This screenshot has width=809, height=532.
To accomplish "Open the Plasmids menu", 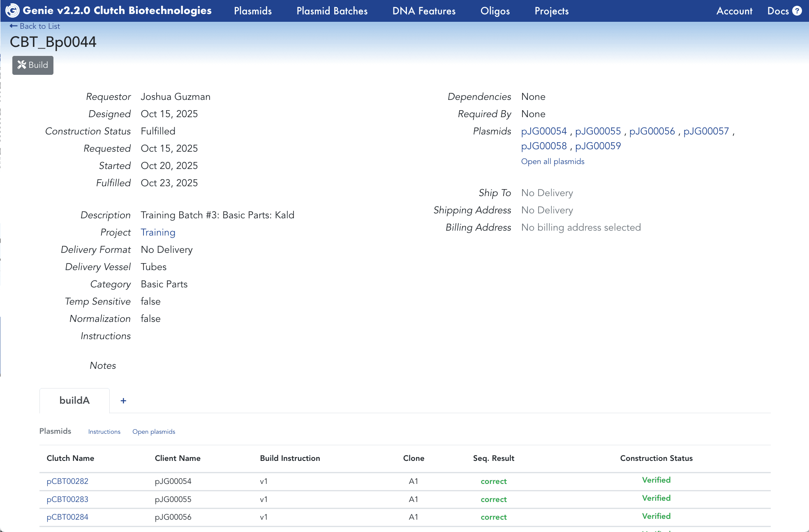I will [253, 11].
